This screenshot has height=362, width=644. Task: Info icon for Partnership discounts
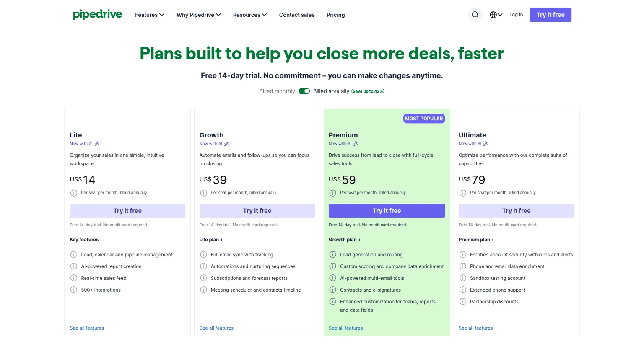(463, 302)
